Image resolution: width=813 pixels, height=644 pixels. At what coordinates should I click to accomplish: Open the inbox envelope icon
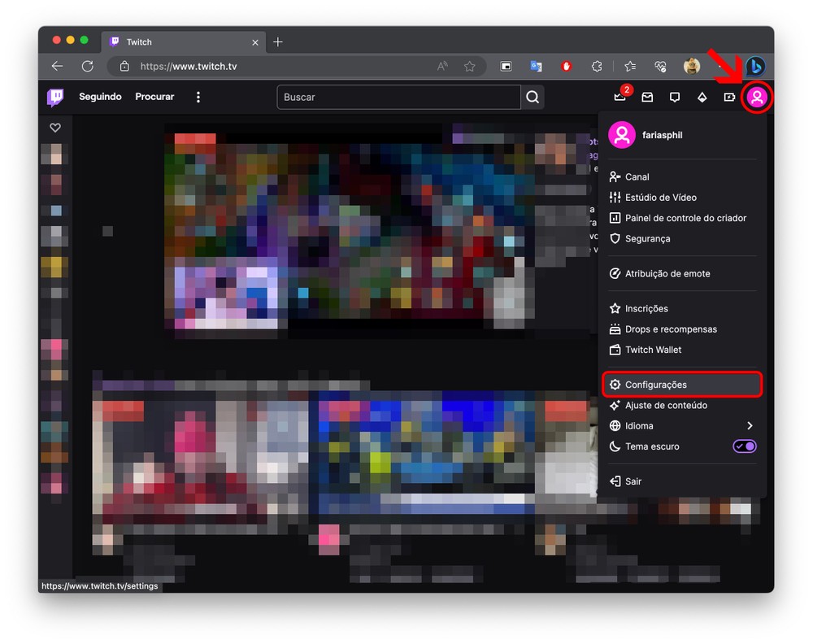647,98
